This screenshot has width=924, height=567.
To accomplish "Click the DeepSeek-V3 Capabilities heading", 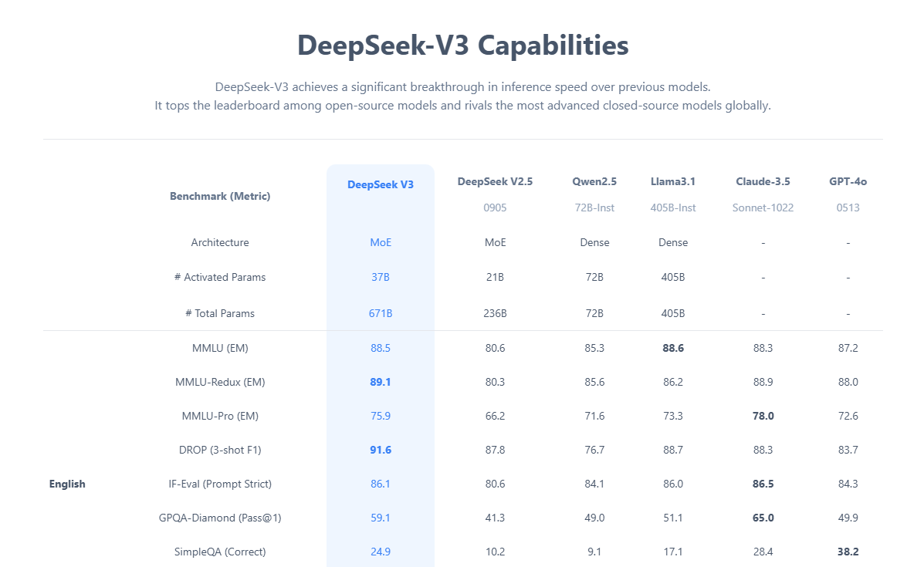I will pos(462,45).
